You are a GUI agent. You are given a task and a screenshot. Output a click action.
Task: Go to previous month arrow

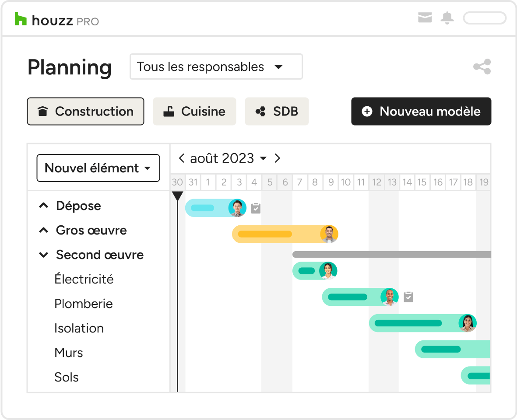click(x=181, y=158)
